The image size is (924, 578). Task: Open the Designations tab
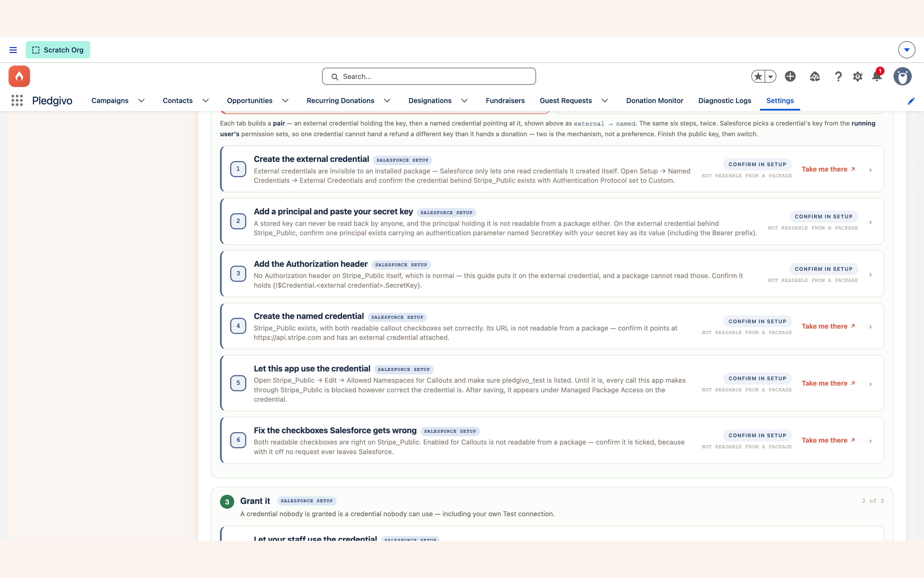(430, 101)
